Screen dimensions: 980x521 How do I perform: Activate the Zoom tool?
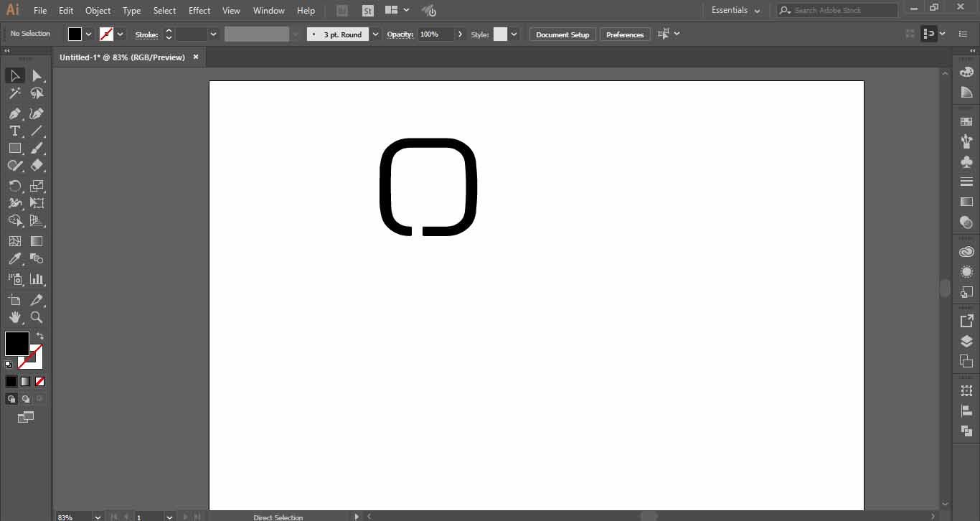tap(37, 317)
